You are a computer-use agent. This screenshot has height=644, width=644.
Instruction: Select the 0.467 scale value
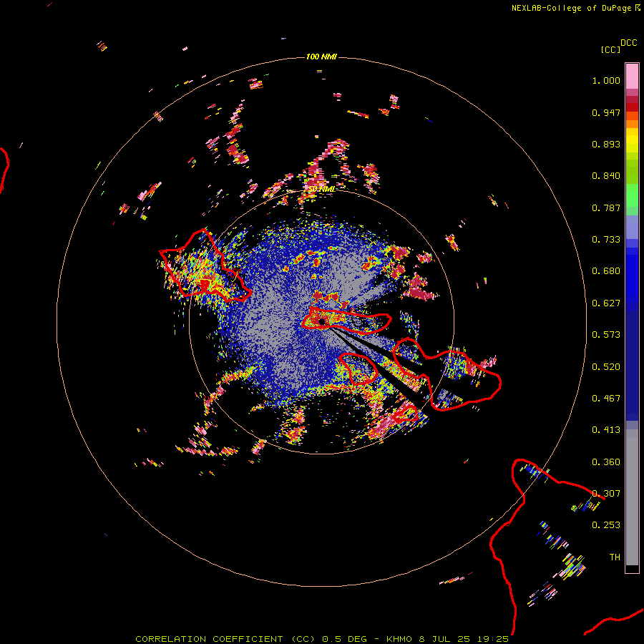click(x=606, y=399)
